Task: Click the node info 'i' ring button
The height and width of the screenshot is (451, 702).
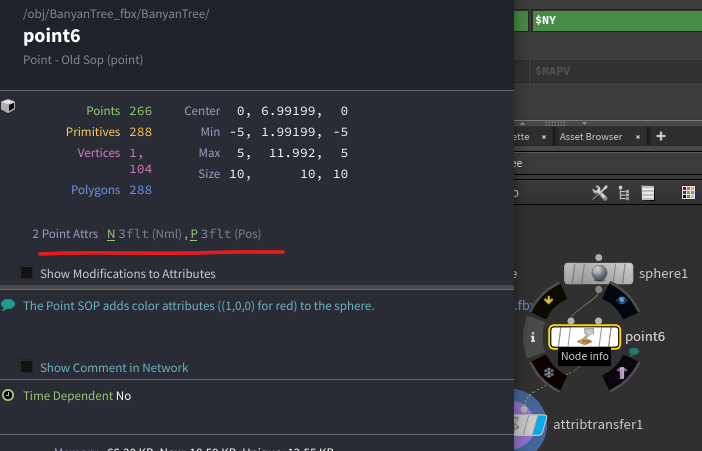Action: click(533, 337)
